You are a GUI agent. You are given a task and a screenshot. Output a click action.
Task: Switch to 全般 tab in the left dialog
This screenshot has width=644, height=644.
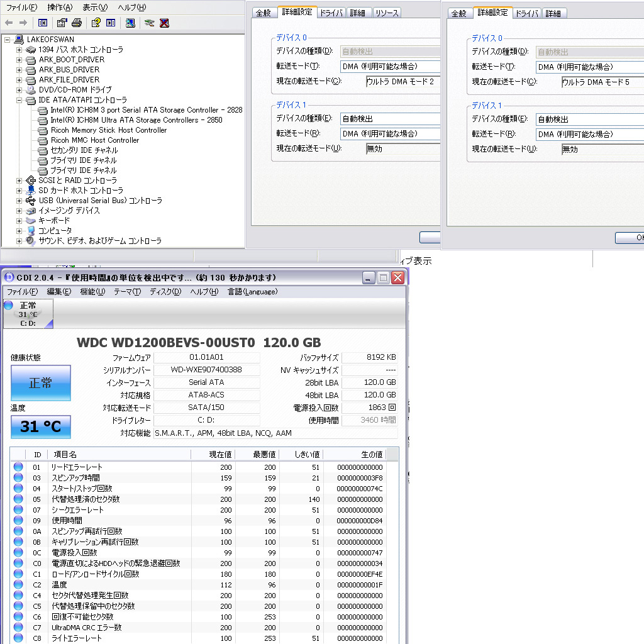[264, 13]
